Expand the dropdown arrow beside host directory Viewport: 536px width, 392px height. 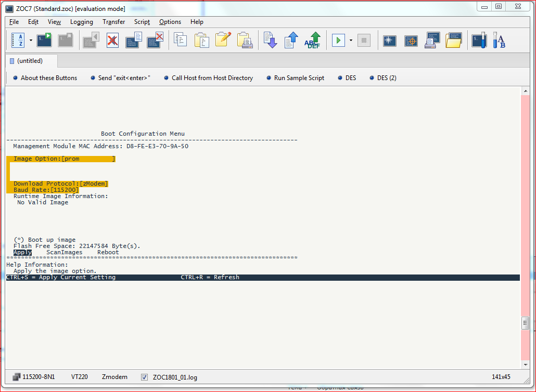[31, 41]
